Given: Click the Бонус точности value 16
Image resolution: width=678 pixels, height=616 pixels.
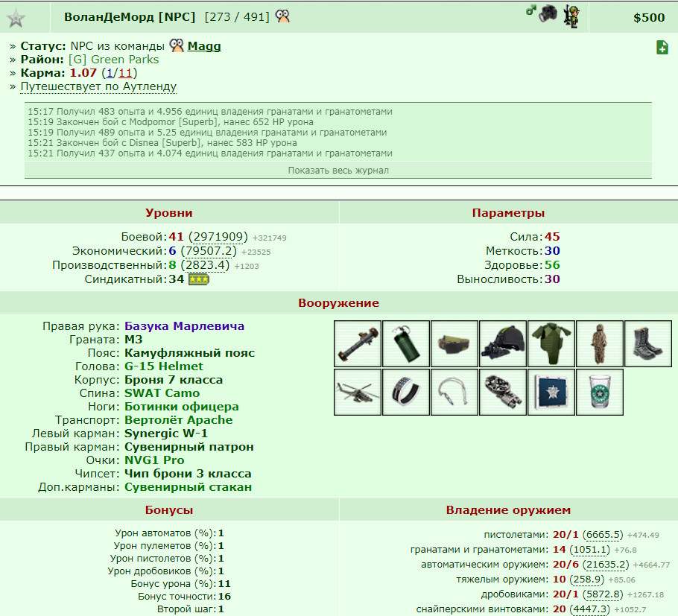Looking at the screenshot, I should (x=224, y=596).
